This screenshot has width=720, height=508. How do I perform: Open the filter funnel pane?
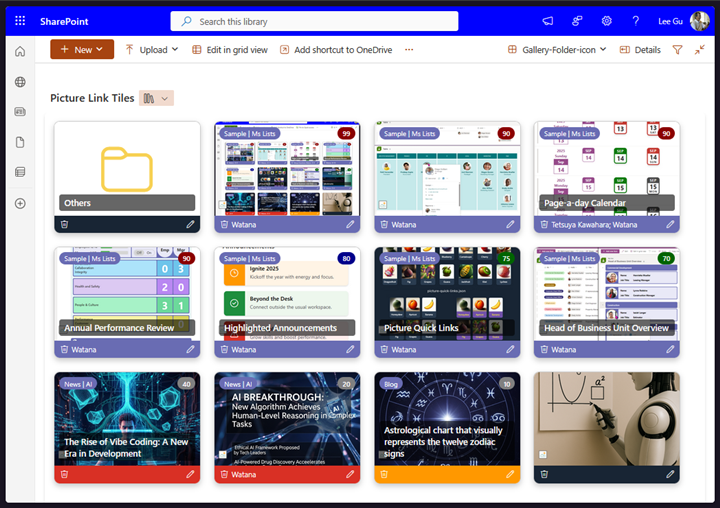click(x=677, y=50)
